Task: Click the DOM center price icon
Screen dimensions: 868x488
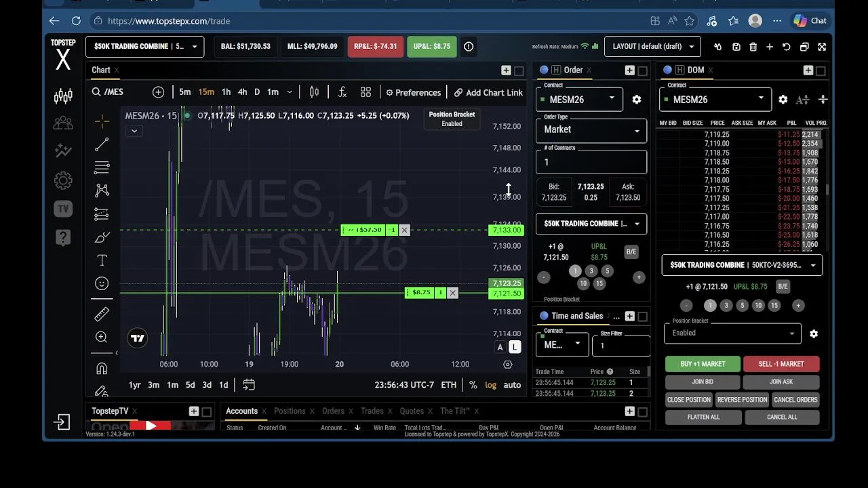Action: point(823,100)
